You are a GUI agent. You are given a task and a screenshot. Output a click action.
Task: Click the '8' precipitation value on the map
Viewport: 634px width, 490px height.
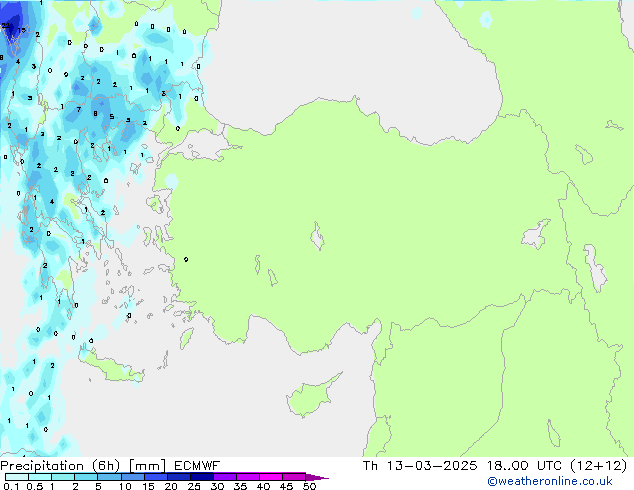(95, 114)
